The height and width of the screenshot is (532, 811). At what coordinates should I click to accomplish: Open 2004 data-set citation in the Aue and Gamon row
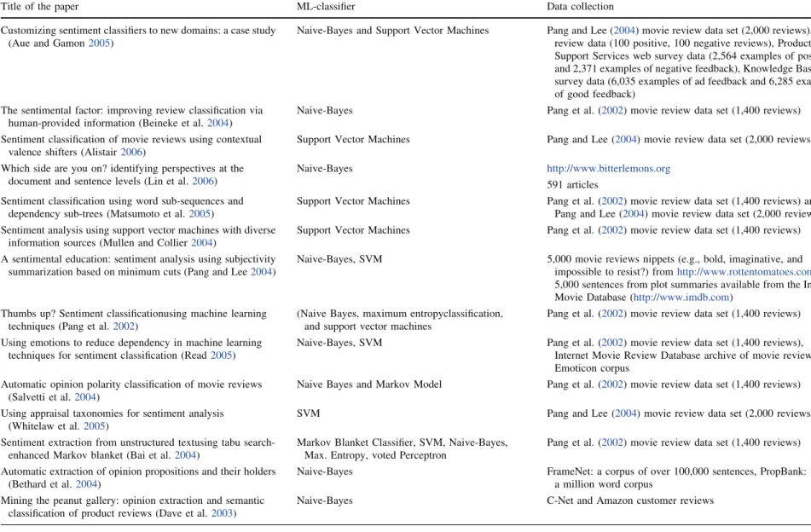click(x=625, y=31)
